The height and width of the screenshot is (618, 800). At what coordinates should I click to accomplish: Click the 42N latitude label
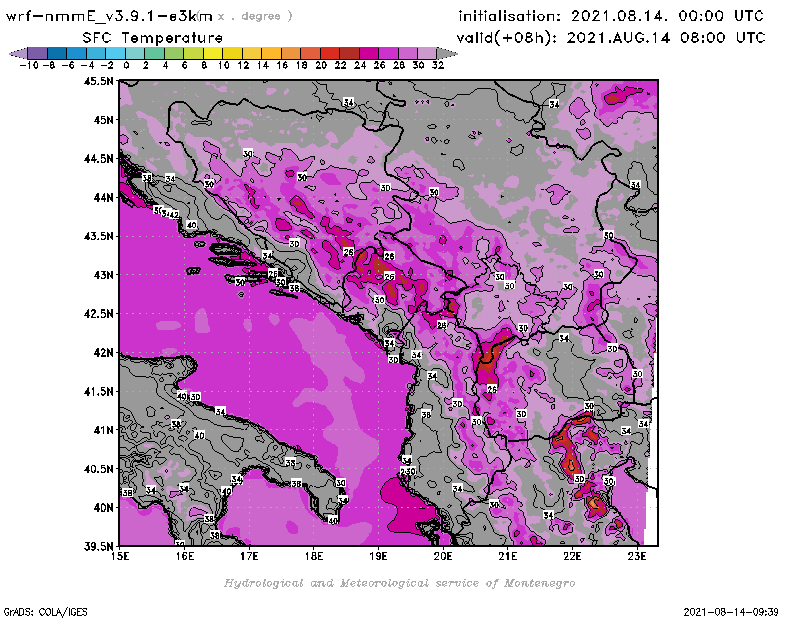(103, 353)
